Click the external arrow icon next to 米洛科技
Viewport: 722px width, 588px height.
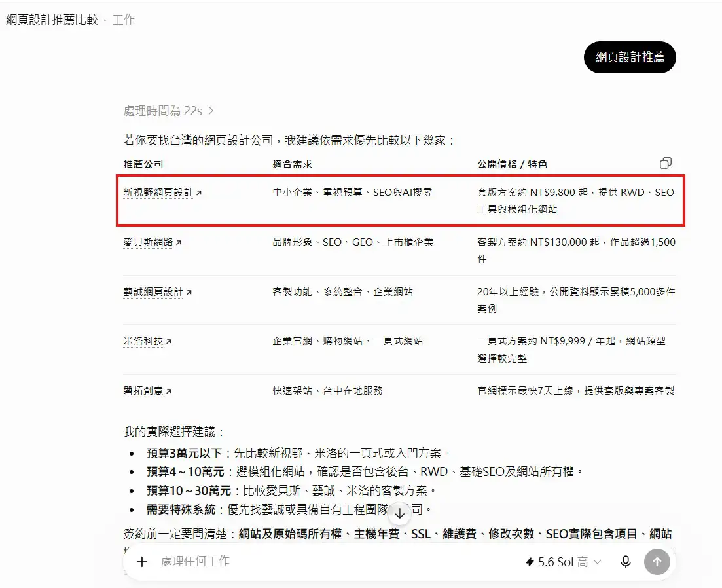[x=168, y=342]
